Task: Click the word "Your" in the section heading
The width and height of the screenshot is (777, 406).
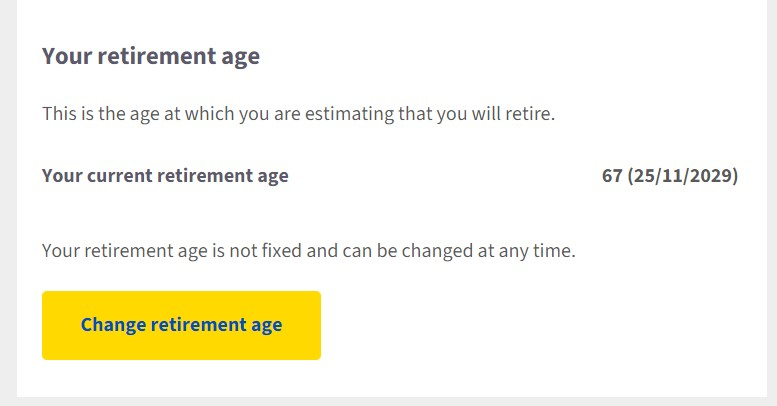Action: pos(67,56)
